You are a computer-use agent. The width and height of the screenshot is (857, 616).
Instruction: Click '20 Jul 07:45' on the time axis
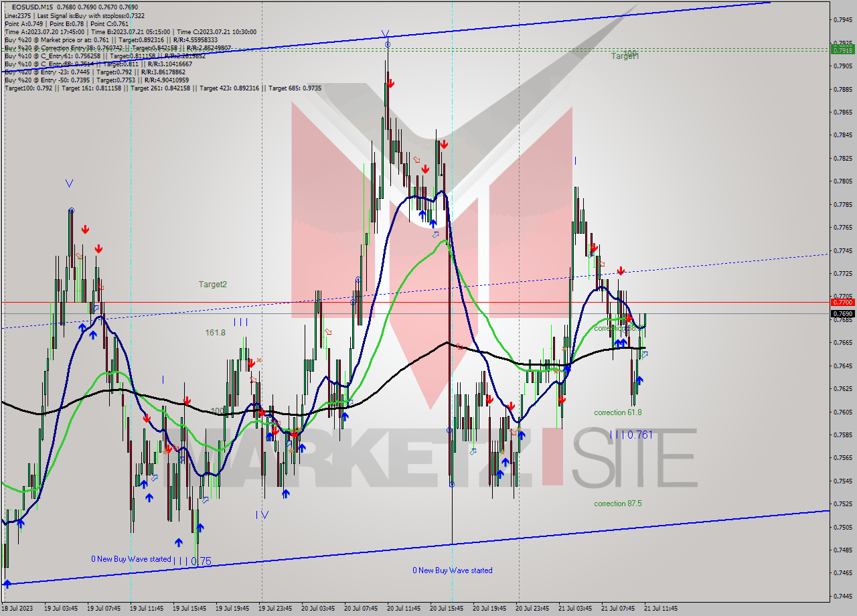point(361,609)
